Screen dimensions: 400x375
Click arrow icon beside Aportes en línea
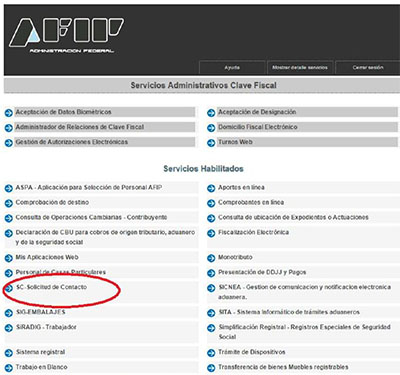click(211, 188)
